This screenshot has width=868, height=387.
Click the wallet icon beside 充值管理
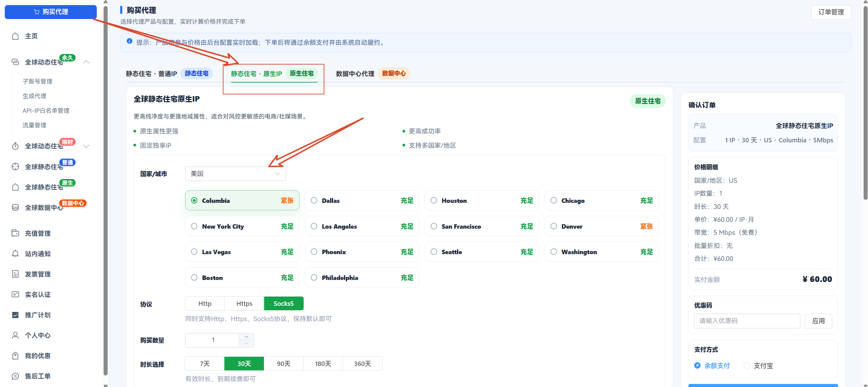click(x=15, y=233)
